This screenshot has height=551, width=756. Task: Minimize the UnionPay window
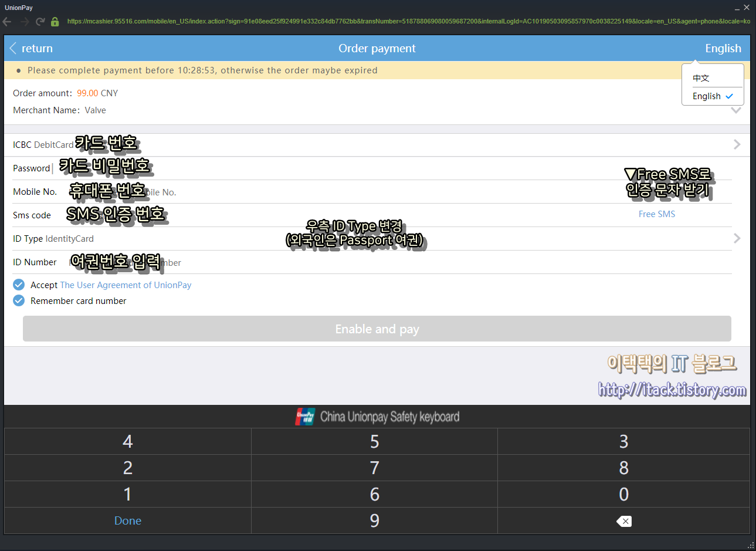pyautogui.click(x=737, y=8)
